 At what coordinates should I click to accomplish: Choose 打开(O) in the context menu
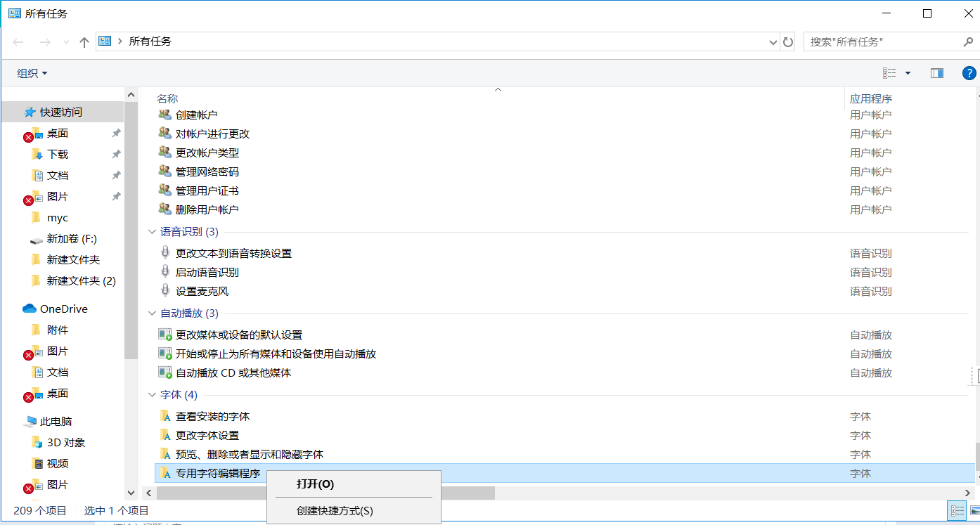pyautogui.click(x=315, y=484)
